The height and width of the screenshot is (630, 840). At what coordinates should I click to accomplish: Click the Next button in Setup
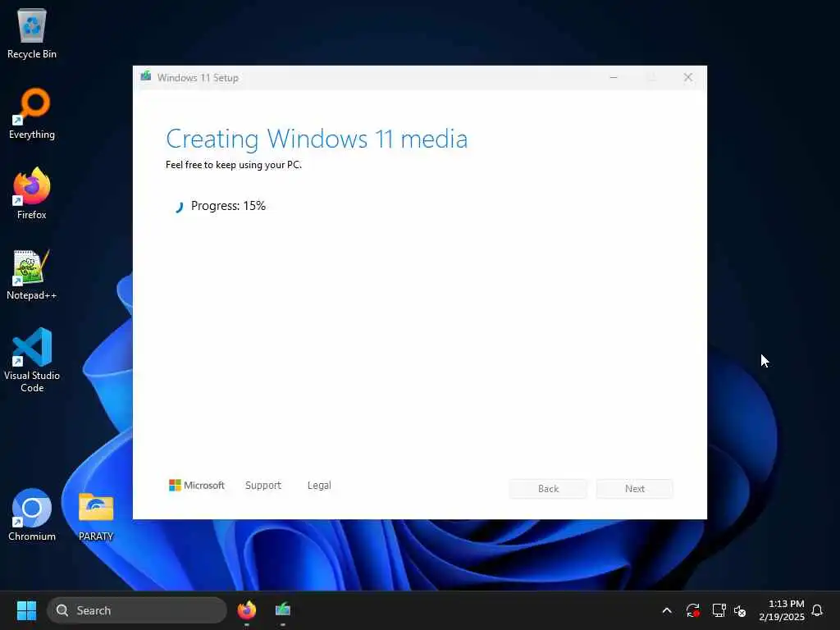click(x=635, y=489)
